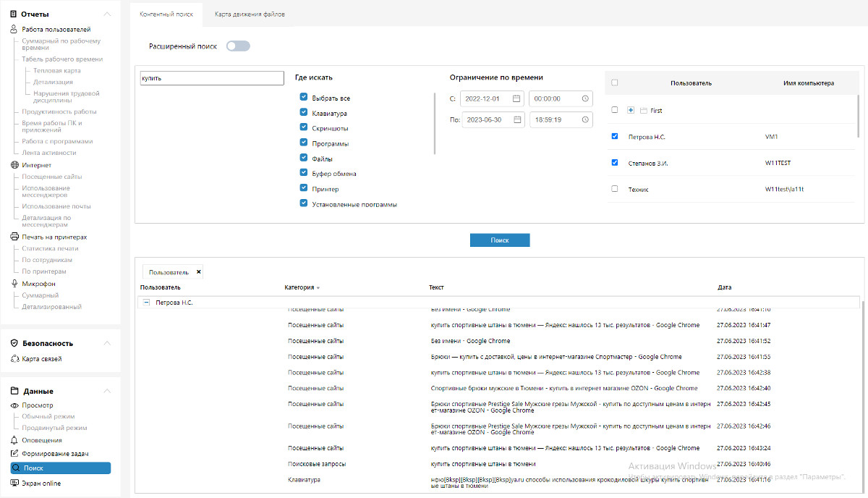Click the edit icon beside Формирование задач

coord(14,454)
